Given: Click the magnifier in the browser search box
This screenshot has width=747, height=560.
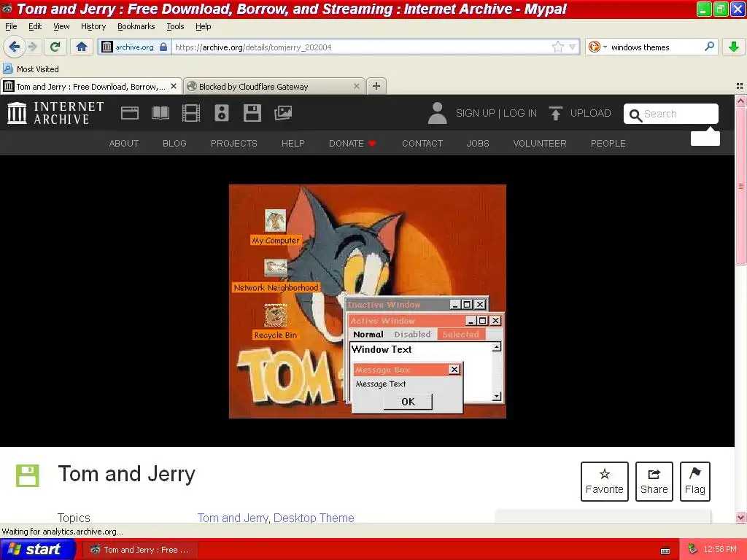Looking at the screenshot, I should pyautogui.click(x=709, y=47).
